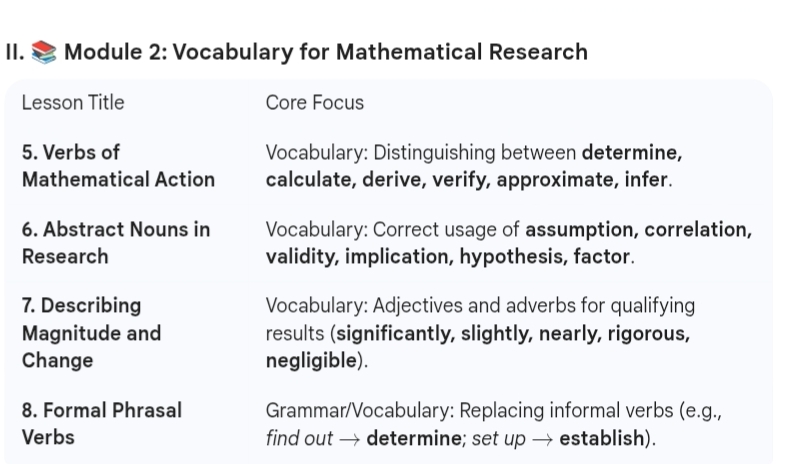
Task: Click the bold word rigorous
Action: tap(652, 332)
